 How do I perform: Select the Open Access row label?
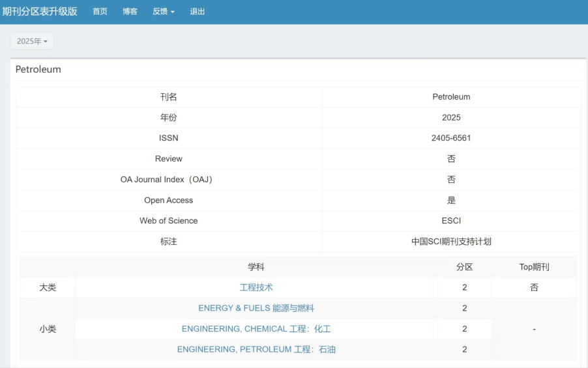168,200
